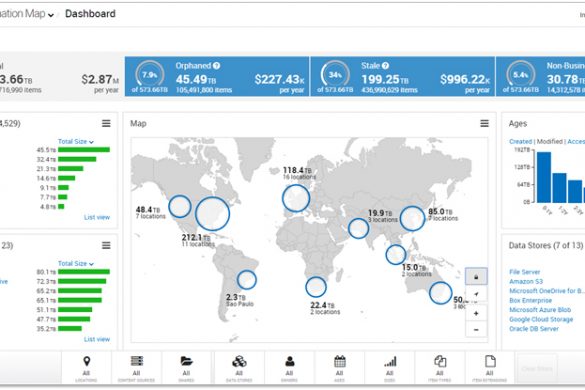Zoom out the map with minus button

pyautogui.click(x=476, y=330)
